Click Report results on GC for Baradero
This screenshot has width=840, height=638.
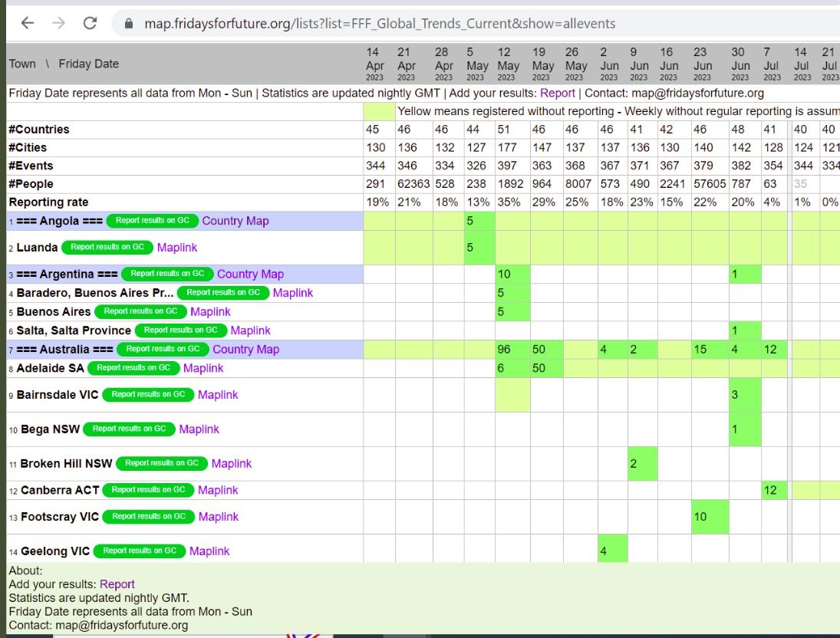(x=223, y=292)
